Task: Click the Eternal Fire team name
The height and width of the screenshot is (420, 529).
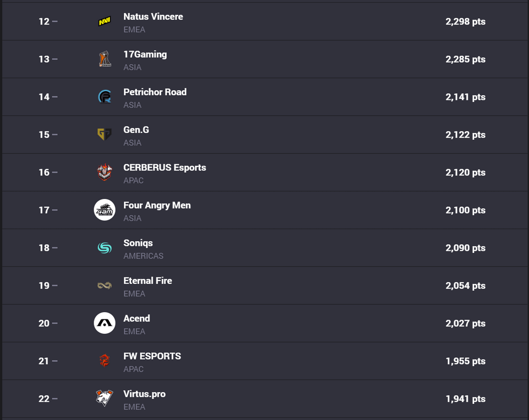Action: coord(147,281)
